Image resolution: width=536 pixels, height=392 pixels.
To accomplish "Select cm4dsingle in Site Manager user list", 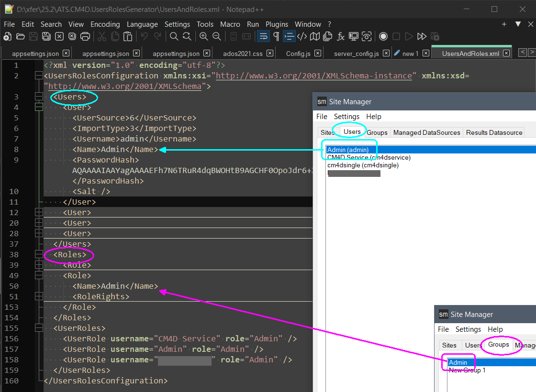I will point(363,165).
